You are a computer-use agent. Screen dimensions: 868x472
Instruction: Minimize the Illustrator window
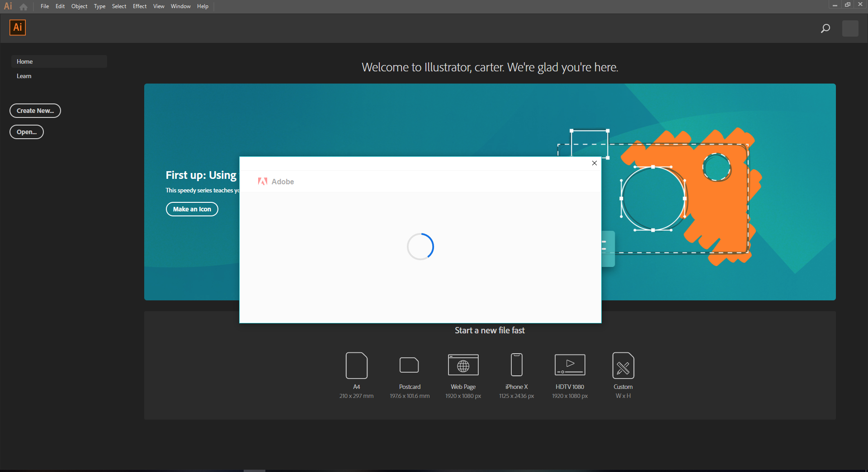(x=835, y=5)
